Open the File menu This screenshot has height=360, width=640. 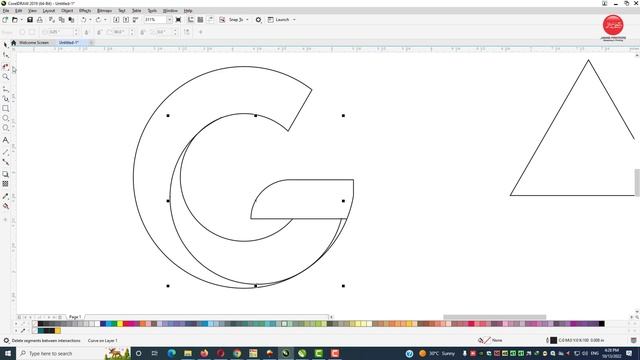coord(6,11)
